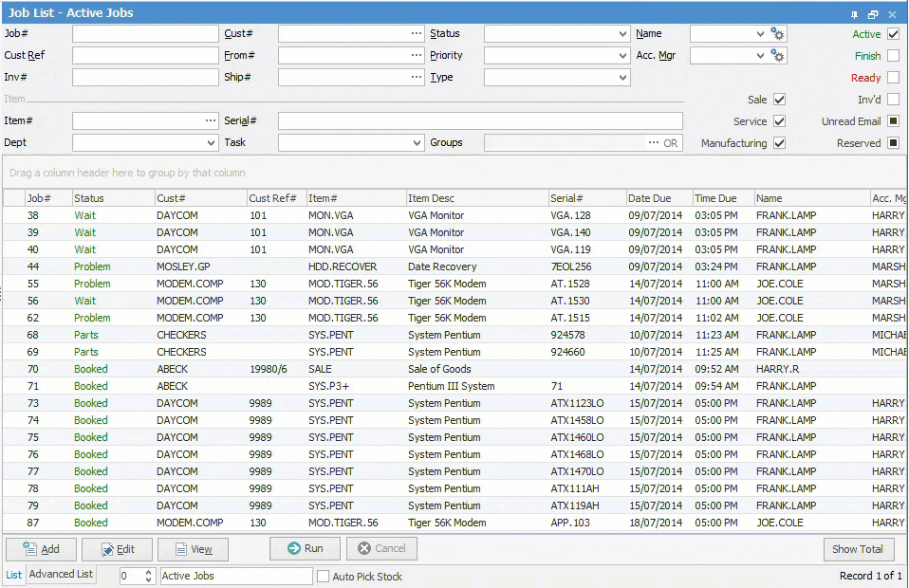This screenshot has width=909, height=588.
Task: Click the Job# input field
Action: click(145, 34)
